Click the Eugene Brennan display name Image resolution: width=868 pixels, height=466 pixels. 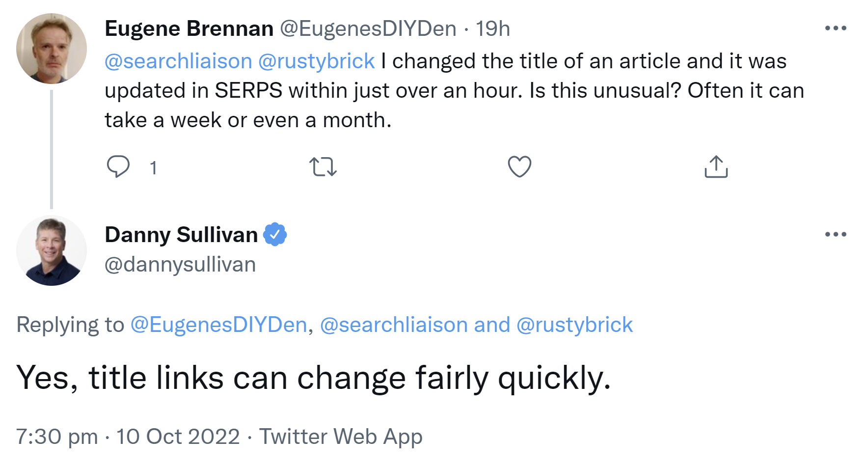click(189, 28)
